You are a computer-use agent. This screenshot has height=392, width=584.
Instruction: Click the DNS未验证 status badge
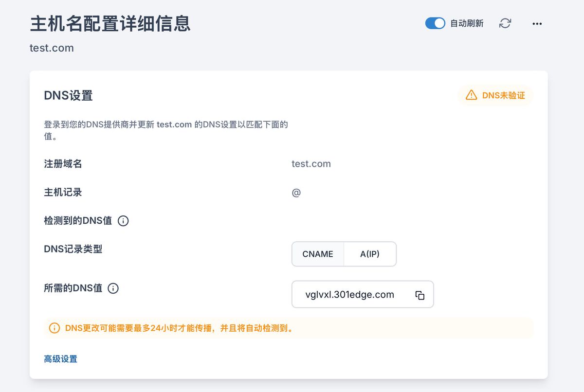point(496,95)
